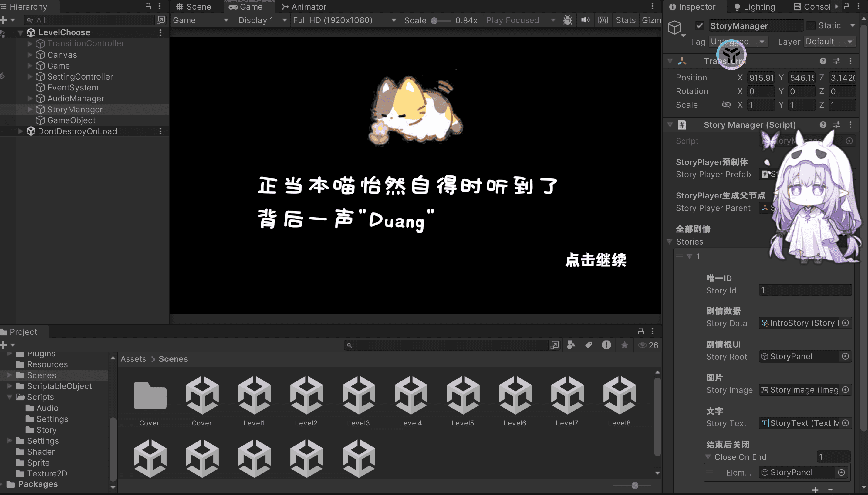Collapse the Scripts folder in Project
Image resolution: width=868 pixels, height=495 pixels.
point(9,397)
